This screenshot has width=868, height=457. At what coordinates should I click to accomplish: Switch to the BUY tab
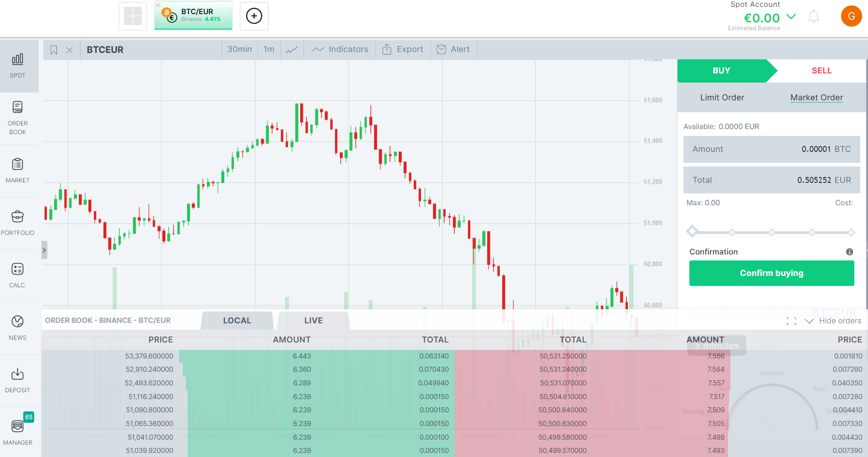coord(722,71)
